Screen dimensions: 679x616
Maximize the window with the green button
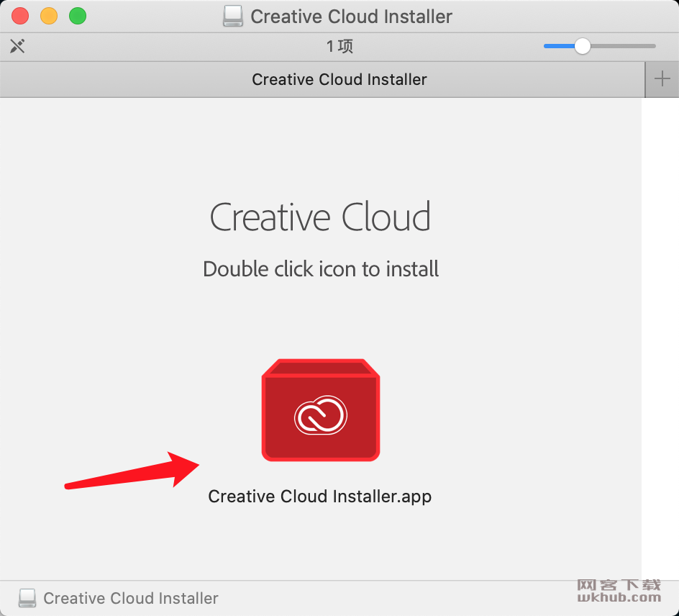[x=78, y=16]
